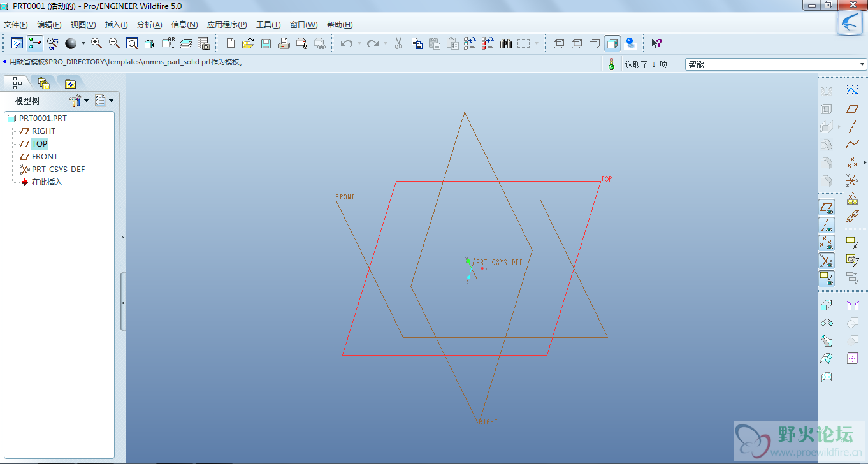868x464 pixels.
Task: Click the Regenerate model icon
Action: (x=470, y=43)
